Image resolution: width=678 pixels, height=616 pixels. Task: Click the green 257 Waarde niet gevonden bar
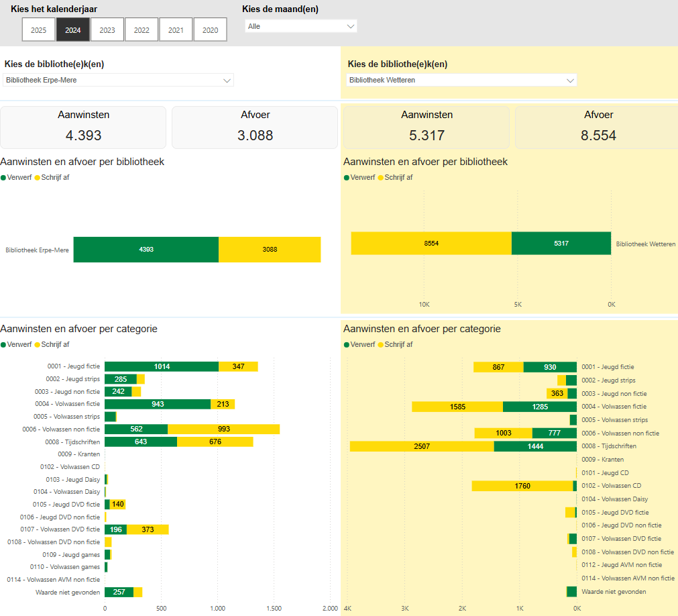(x=119, y=592)
